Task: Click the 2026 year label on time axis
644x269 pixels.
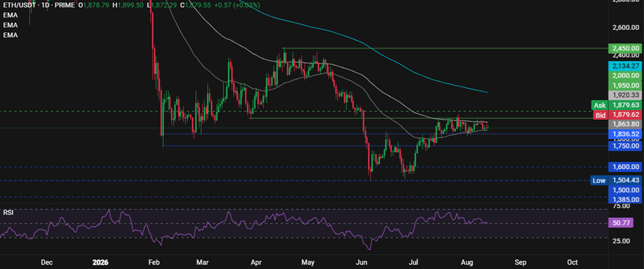Action: 100,262
